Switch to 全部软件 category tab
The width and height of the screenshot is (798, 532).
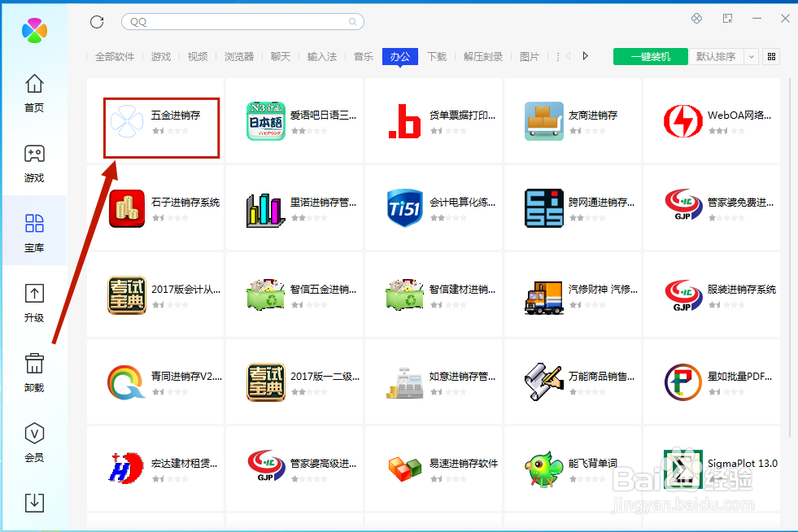[115, 56]
